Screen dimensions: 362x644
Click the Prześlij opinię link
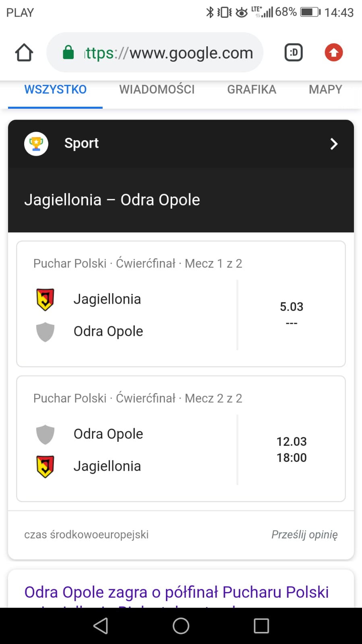click(304, 534)
